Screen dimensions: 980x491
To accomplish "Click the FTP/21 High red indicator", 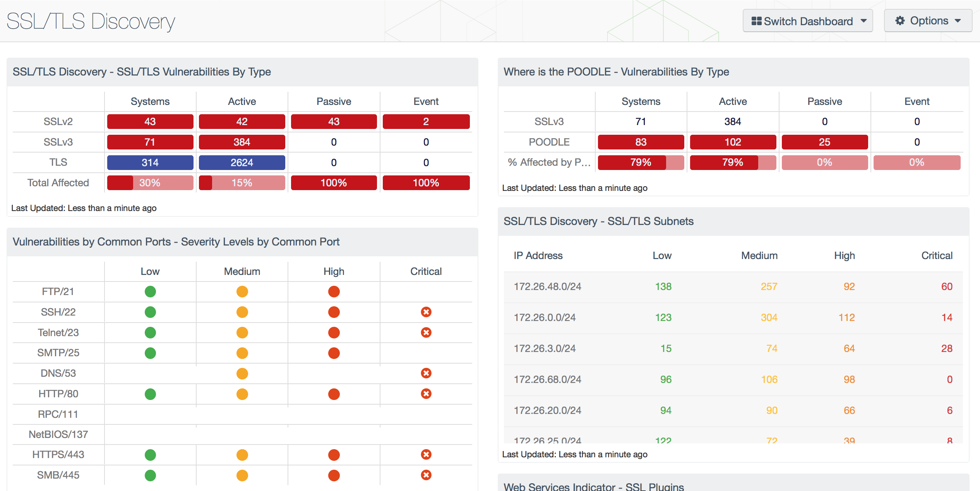I will click(334, 292).
